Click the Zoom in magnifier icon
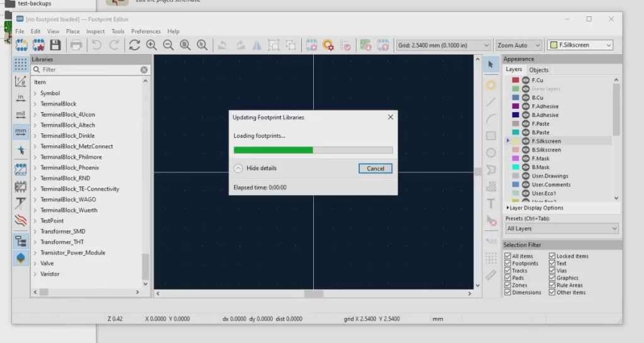This screenshot has width=644, height=343. coord(152,45)
